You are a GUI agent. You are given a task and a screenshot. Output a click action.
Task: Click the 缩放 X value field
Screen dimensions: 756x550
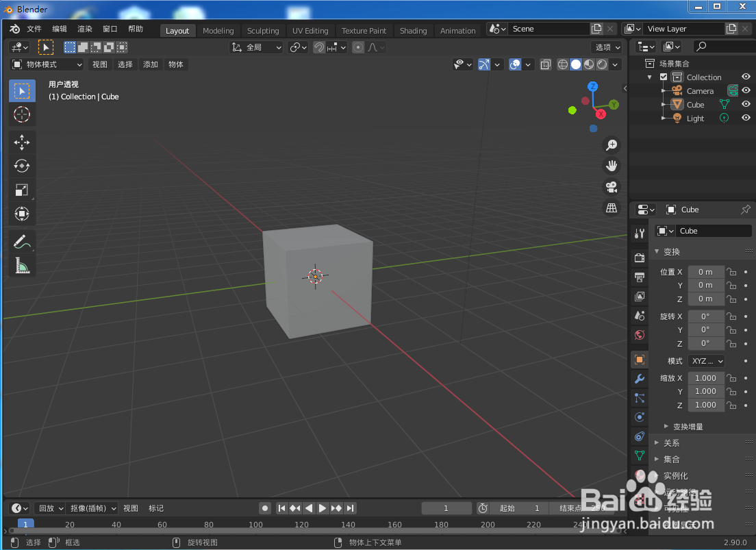pos(706,377)
